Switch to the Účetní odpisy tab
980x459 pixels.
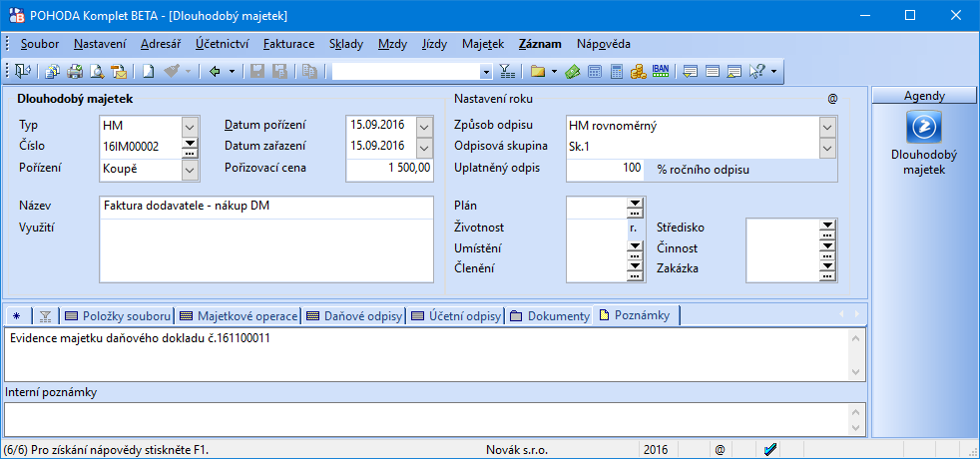pyautogui.click(x=456, y=316)
